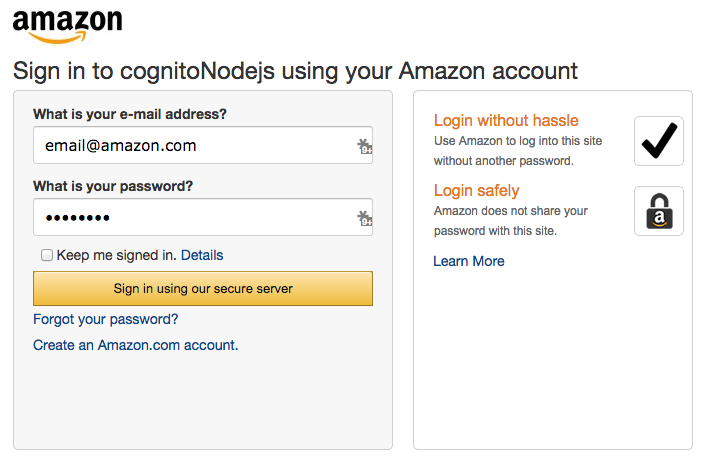The image size is (713, 466).
Task: Click the autofill icon in the e-mail field
Action: point(364,146)
